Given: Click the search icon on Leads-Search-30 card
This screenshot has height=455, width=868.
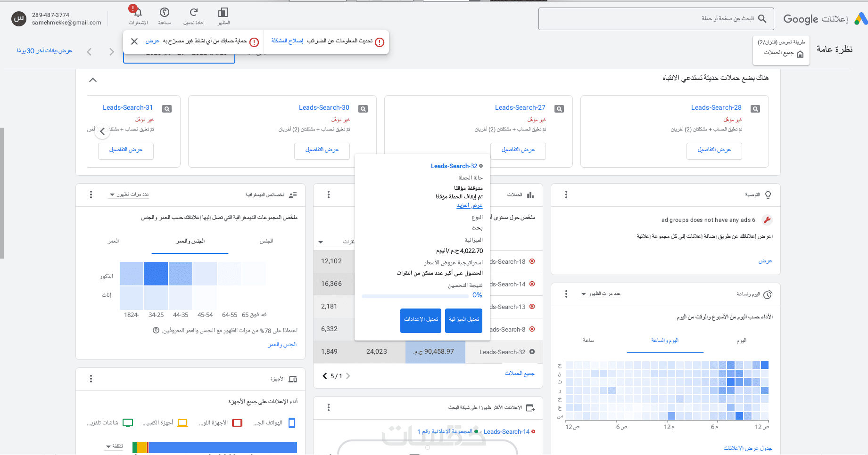Looking at the screenshot, I should click(363, 109).
